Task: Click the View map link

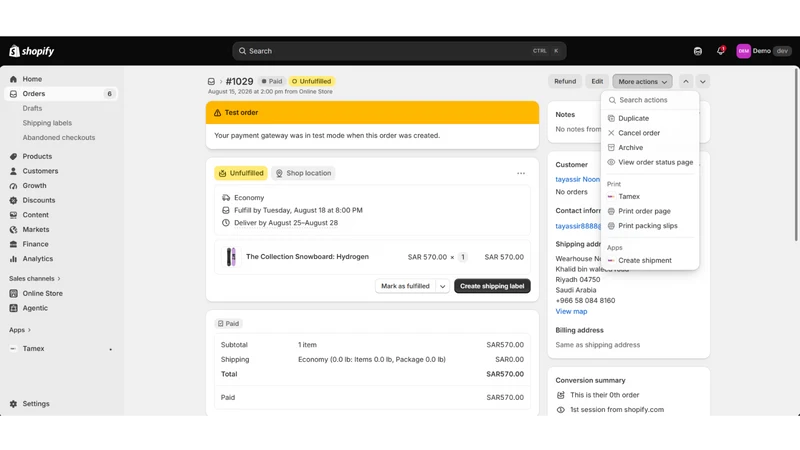Action: click(571, 312)
